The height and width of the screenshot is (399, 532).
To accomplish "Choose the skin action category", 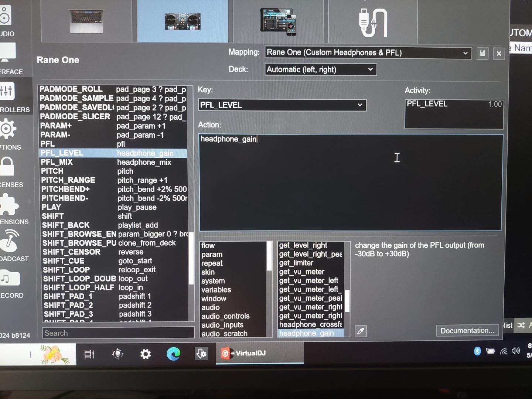I will 233,272.
